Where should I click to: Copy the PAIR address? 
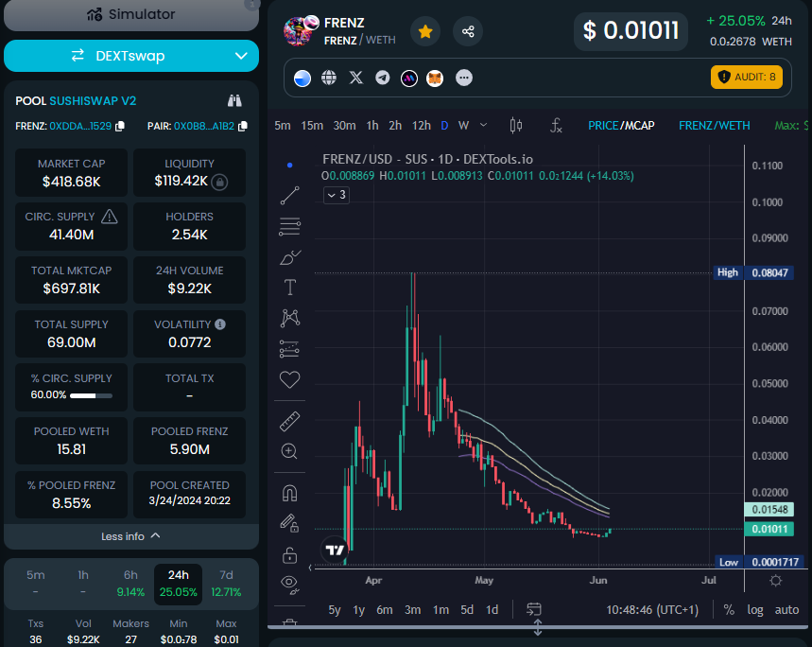pyautogui.click(x=242, y=127)
